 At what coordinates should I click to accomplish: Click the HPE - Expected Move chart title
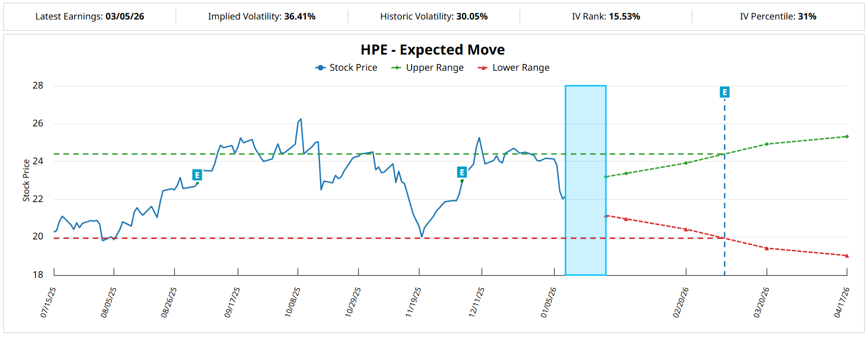pyautogui.click(x=433, y=50)
